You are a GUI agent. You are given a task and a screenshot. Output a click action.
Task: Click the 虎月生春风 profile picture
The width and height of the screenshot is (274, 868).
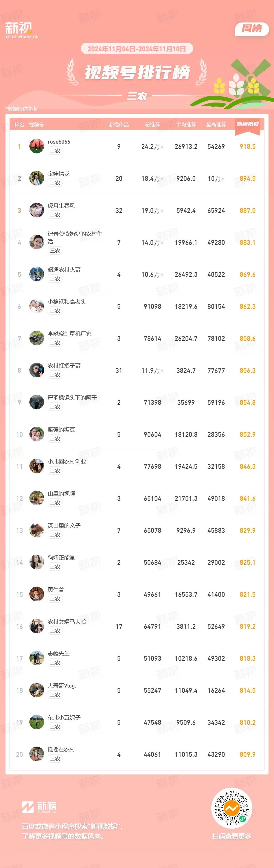pyautogui.click(x=36, y=210)
